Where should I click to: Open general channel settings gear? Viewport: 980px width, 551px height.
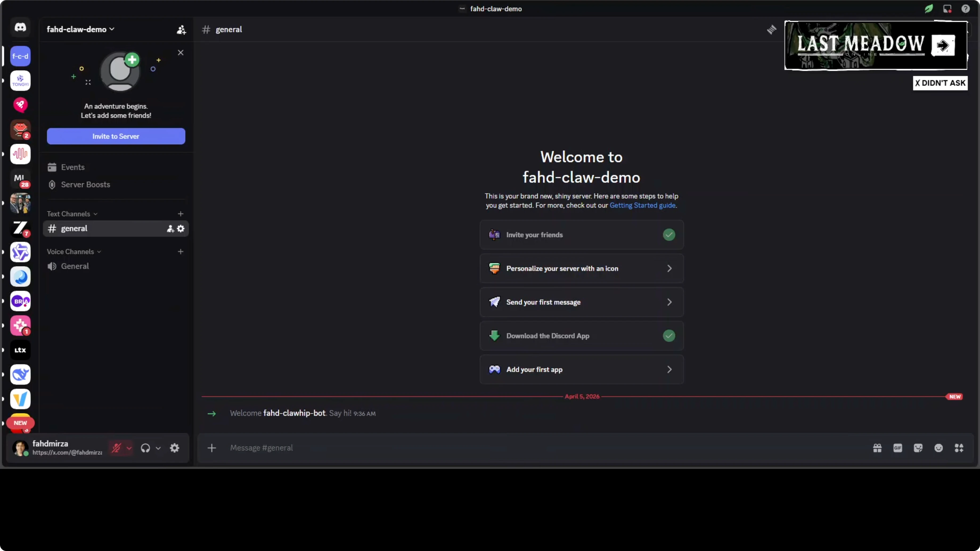tap(181, 229)
